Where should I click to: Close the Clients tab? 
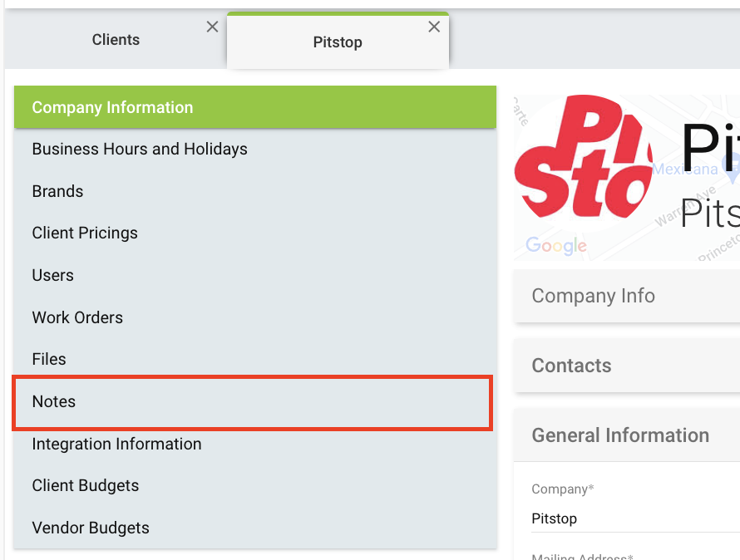point(212,27)
